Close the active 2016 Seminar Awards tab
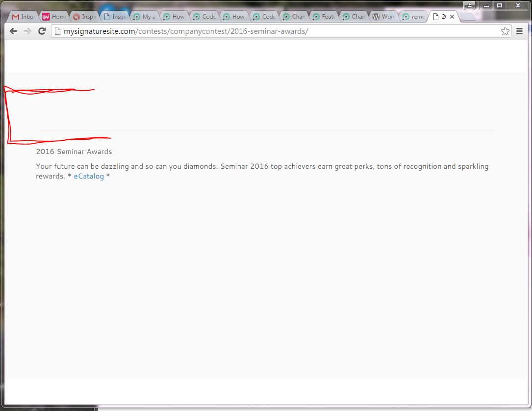 pyautogui.click(x=452, y=17)
